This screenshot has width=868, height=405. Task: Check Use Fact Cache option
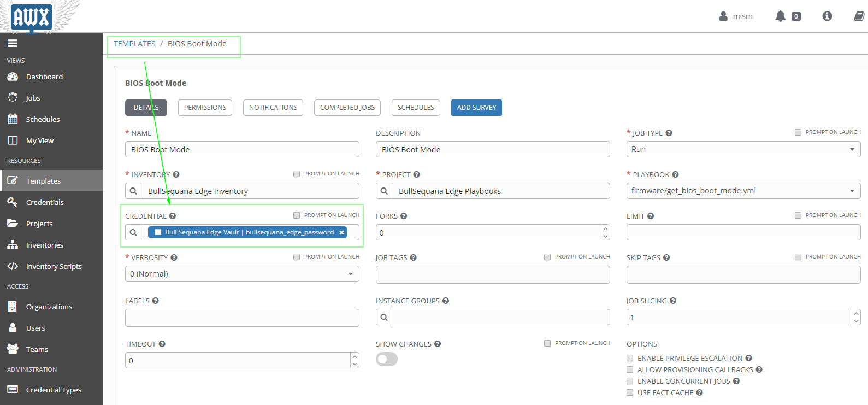[x=630, y=392]
